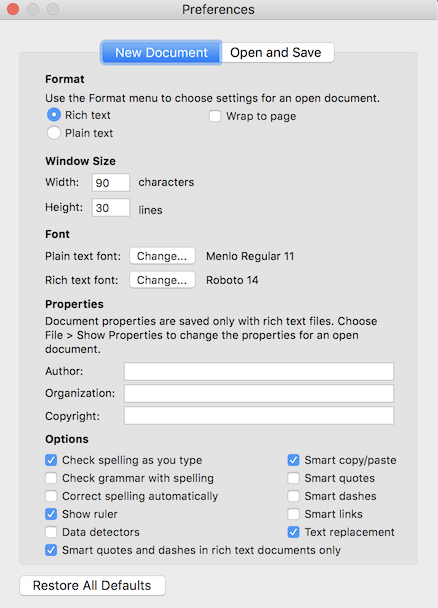Toggle the Text replacement checkbox
This screenshot has height=608, width=438.
[x=293, y=532]
